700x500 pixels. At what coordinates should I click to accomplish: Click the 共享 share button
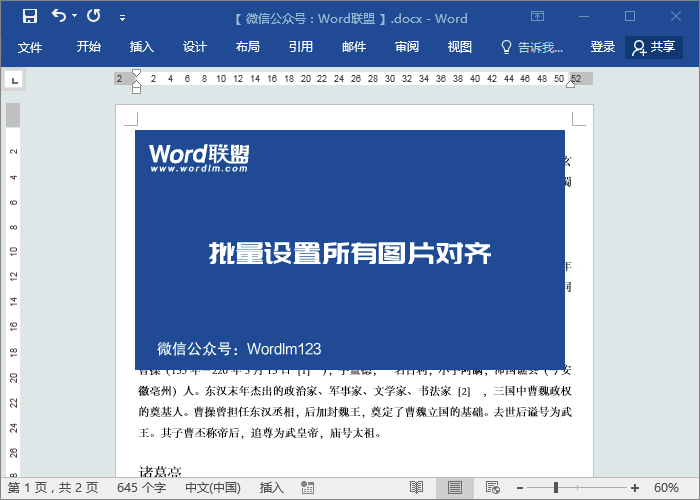(654, 47)
